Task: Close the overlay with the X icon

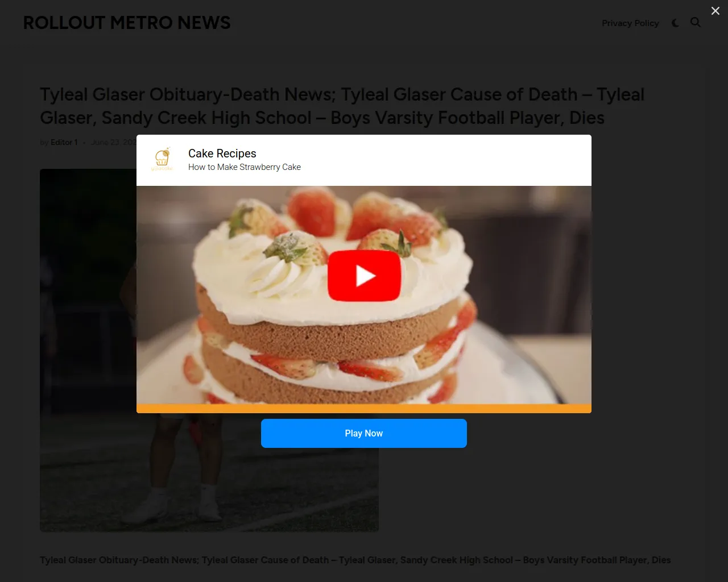Action: pos(715,11)
